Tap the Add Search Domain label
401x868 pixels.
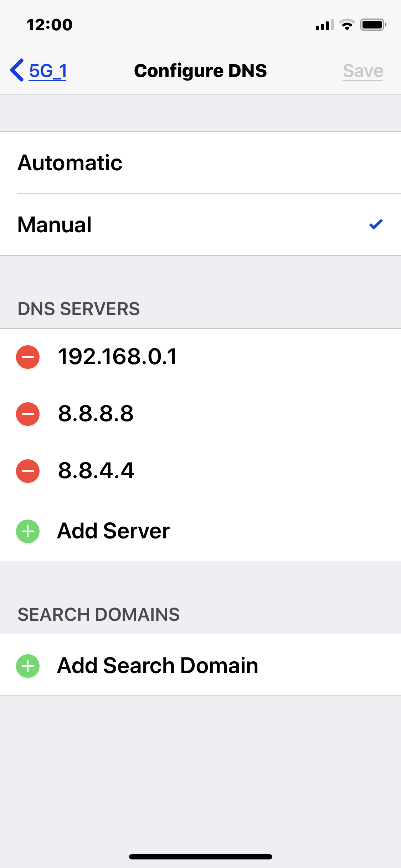[x=158, y=665]
